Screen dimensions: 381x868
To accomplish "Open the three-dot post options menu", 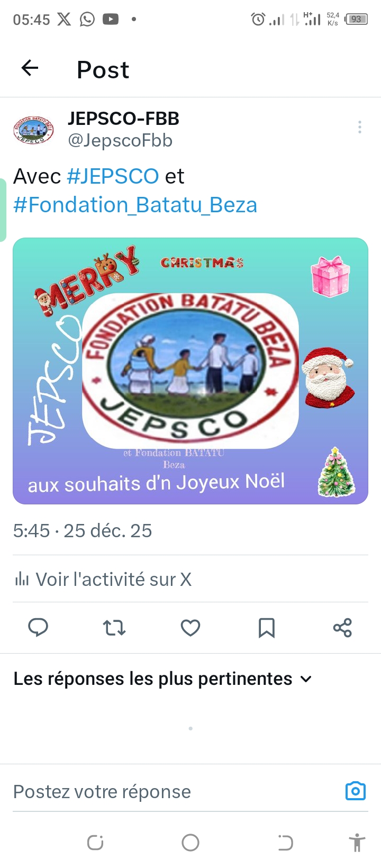I will (360, 127).
